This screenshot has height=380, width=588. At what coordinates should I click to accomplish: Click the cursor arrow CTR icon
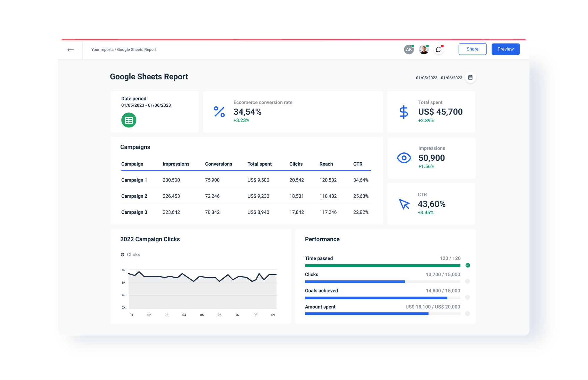(404, 204)
